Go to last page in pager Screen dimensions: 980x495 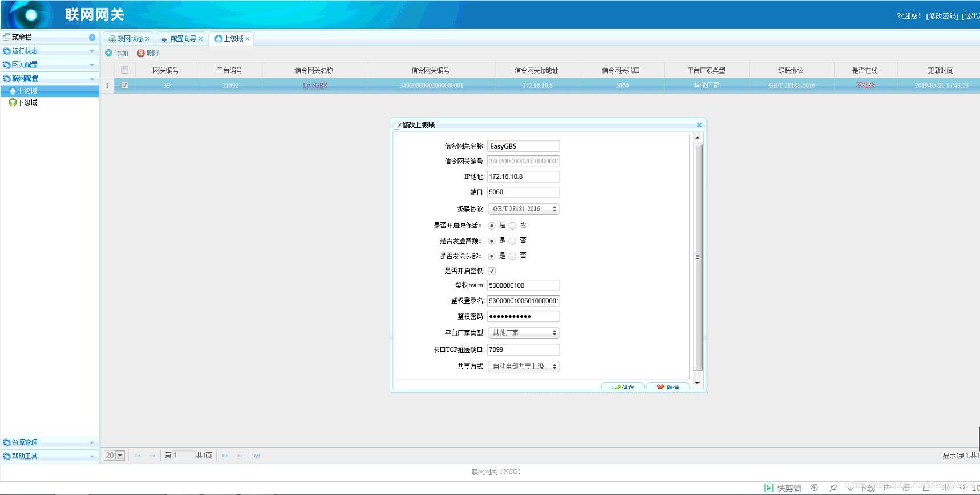pyautogui.click(x=240, y=456)
